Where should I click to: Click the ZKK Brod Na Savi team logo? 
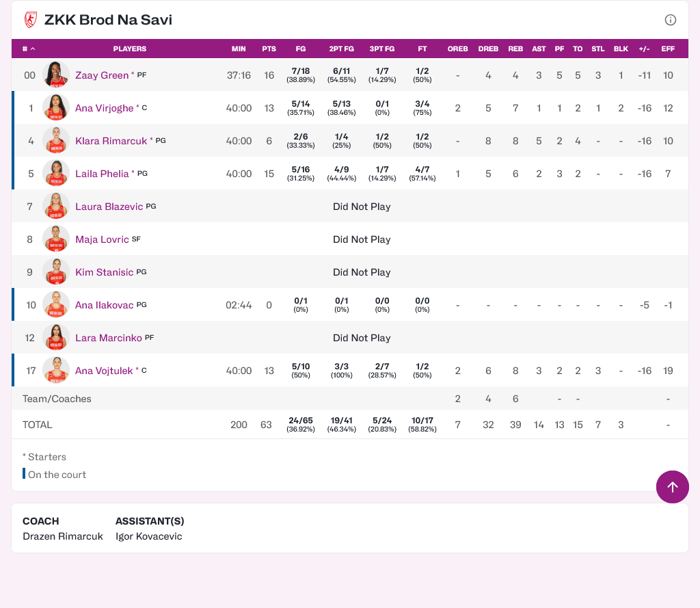[31, 20]
